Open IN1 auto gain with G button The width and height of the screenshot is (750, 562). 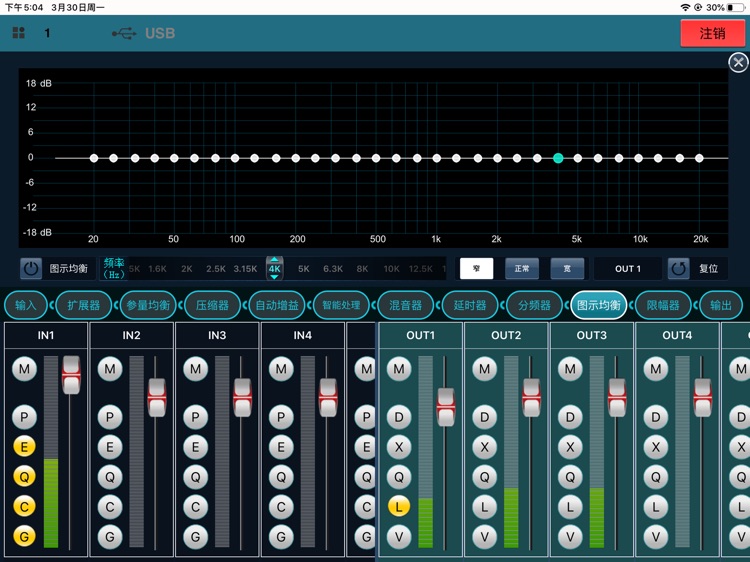(24, 537)
